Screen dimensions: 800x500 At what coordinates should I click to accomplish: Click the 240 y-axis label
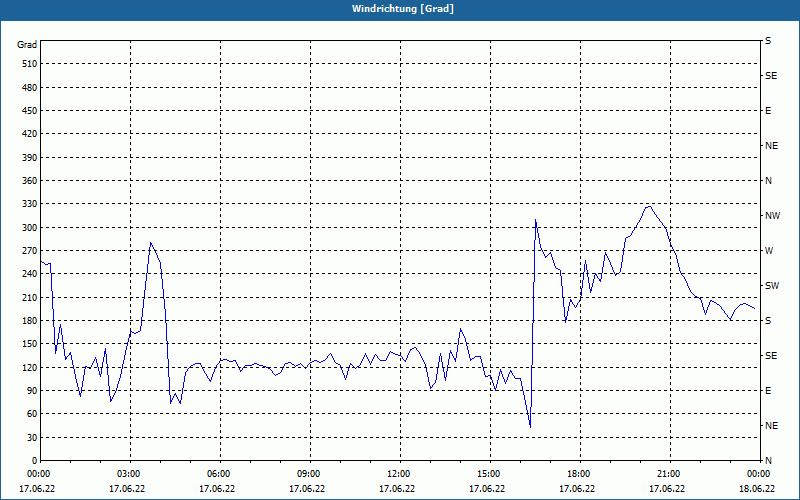30,274
